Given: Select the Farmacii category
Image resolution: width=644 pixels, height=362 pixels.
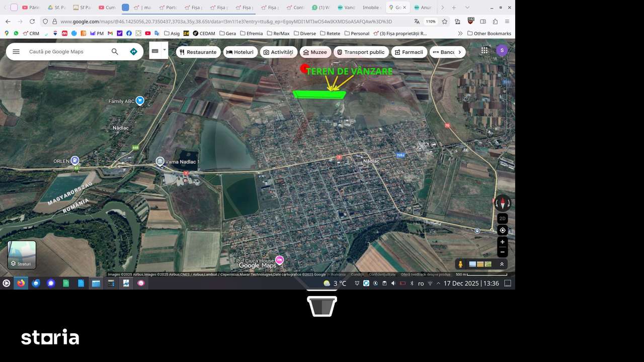Looking at the screenshot, I should (409, 52).
